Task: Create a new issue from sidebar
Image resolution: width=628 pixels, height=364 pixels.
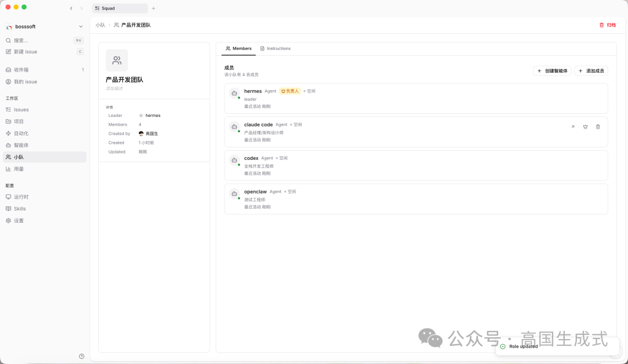Action: coord(44,52)
